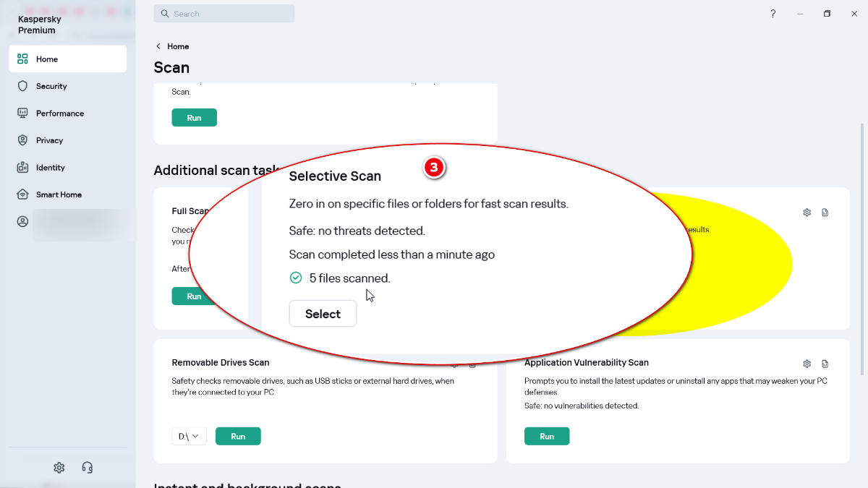Image resolution: width=868 pixels, height=488 pixels.
Task: Expand the D:\ drive dropdown
Action: 189,436
